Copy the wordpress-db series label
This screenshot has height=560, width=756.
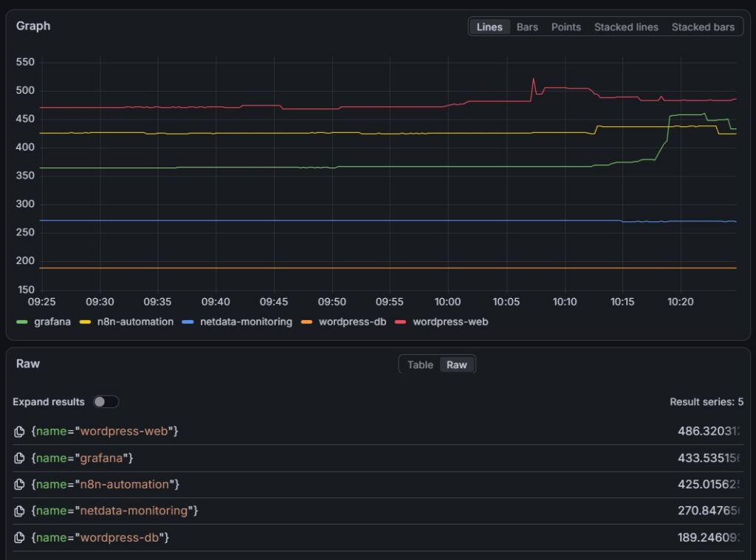(19, 537)
